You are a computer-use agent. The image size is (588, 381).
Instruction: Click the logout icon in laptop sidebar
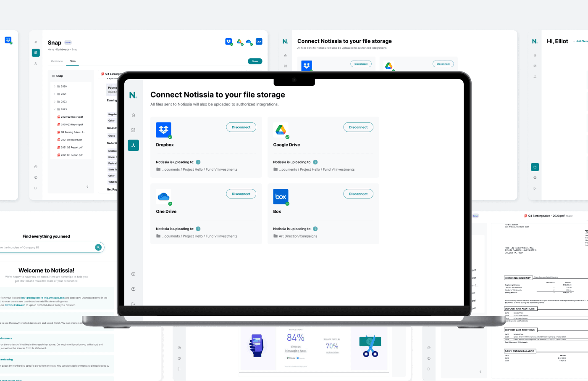click(x=133, y=304)
